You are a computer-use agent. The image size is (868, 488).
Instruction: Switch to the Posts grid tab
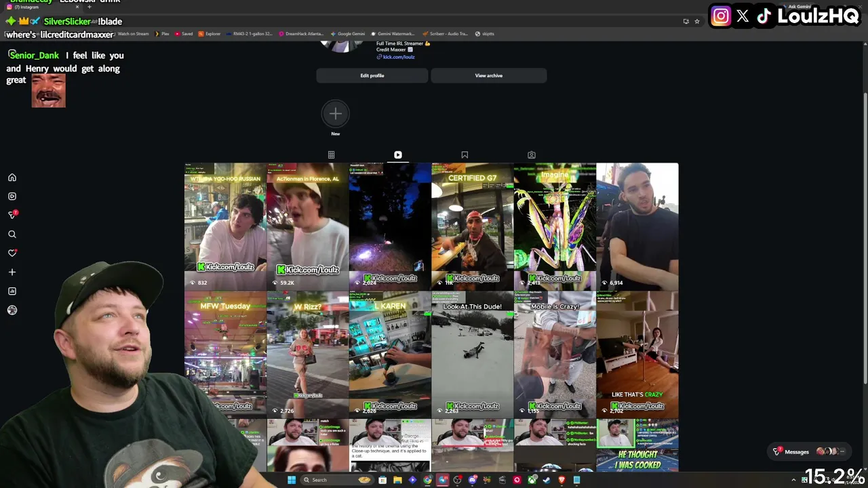click(331, 155)
